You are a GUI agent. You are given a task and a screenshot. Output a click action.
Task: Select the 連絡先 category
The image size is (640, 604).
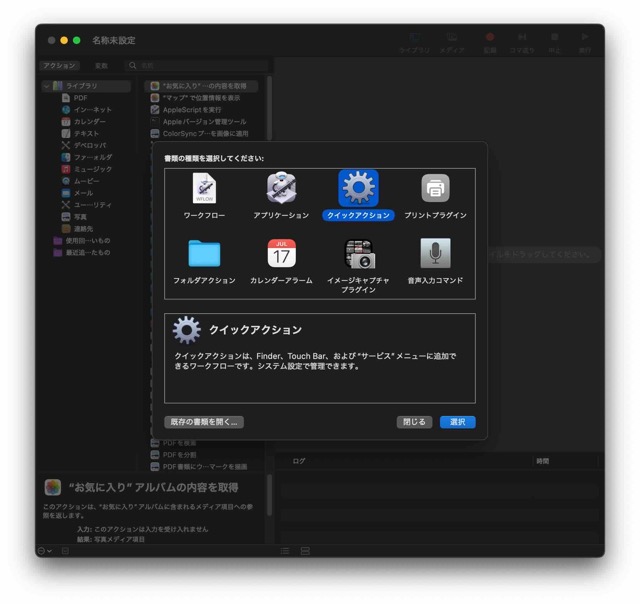78,229
